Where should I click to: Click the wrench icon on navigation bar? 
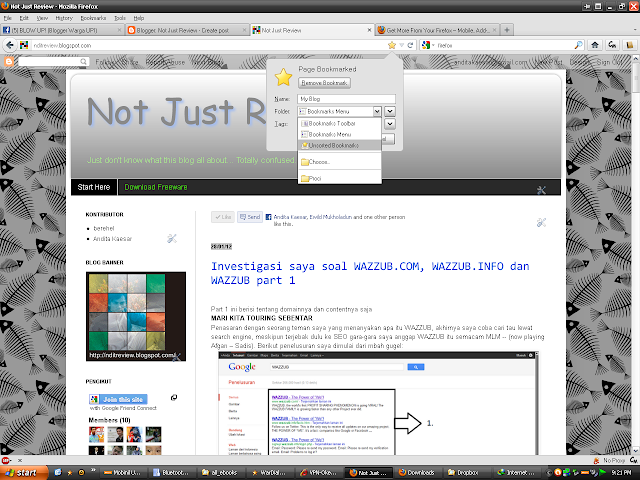[x=541, y=190]
